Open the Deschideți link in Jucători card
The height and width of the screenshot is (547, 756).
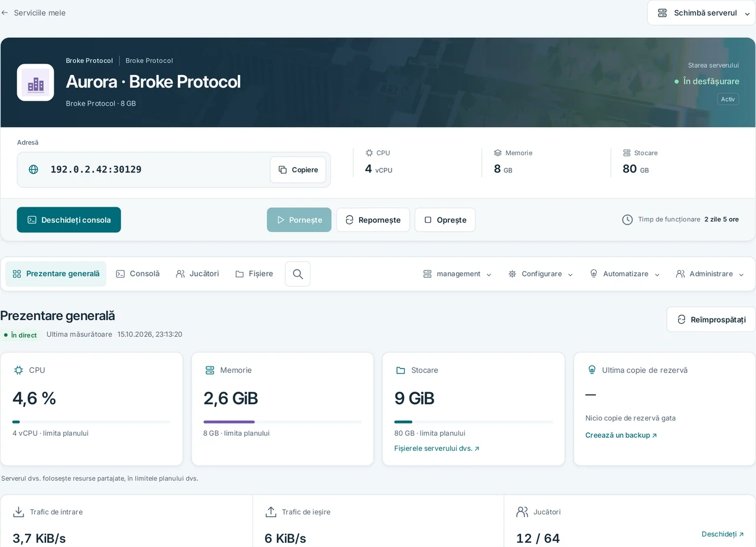(723, 534)
